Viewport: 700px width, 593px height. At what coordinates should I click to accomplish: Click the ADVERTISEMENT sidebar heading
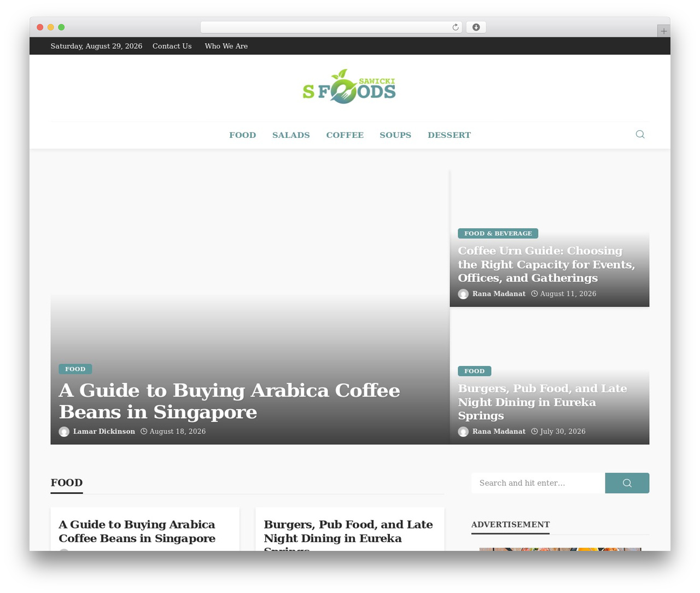tap(510, 525)
